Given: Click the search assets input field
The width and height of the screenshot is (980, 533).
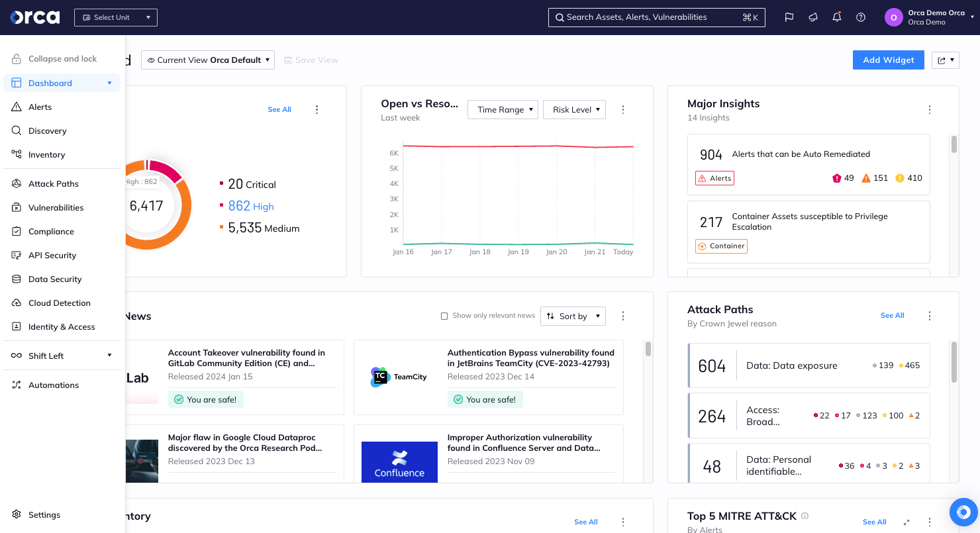Looking at the screenshot, I should point(656,17).
